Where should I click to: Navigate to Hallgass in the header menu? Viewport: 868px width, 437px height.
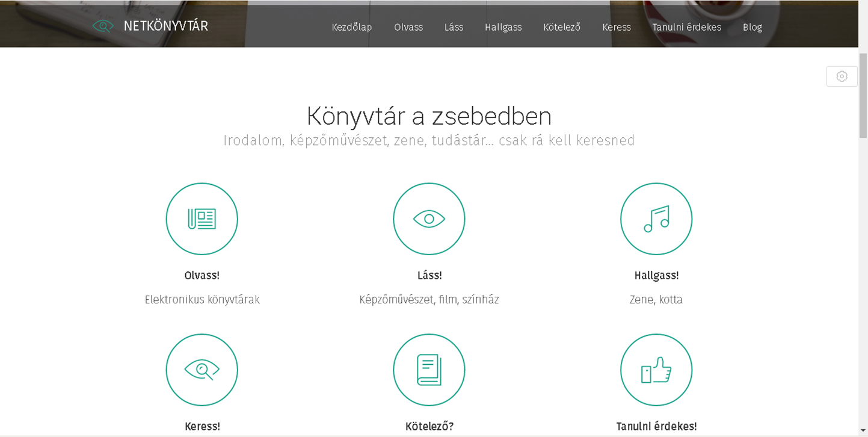point(503,27)
